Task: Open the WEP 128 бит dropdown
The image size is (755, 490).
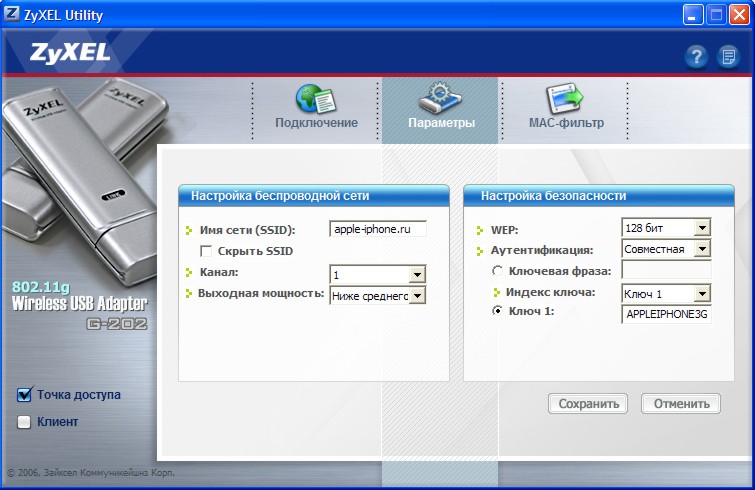Action: pos(703,228)
